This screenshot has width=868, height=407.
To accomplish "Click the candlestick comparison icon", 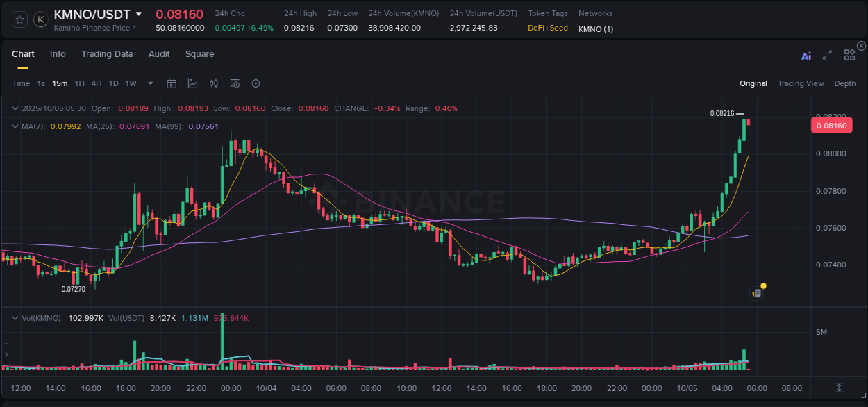I will pos(214,83).
